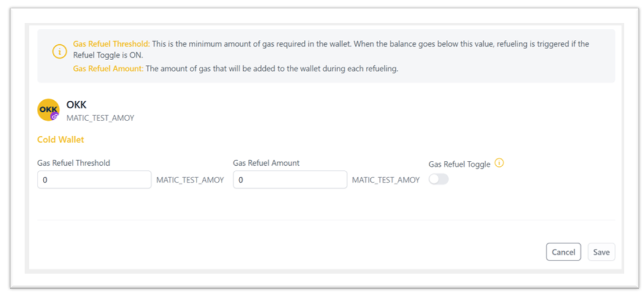Click the Cold Wallet heading

[60, 139]
